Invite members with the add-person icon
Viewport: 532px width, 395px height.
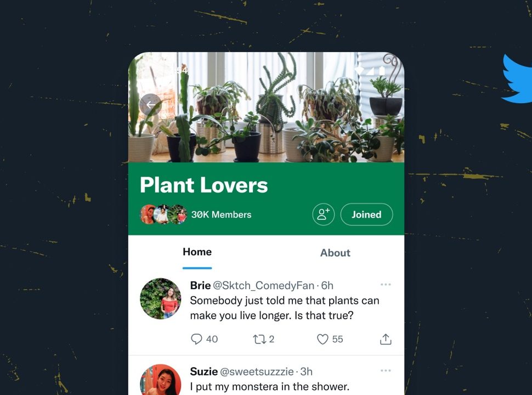[x=324, y=215]
